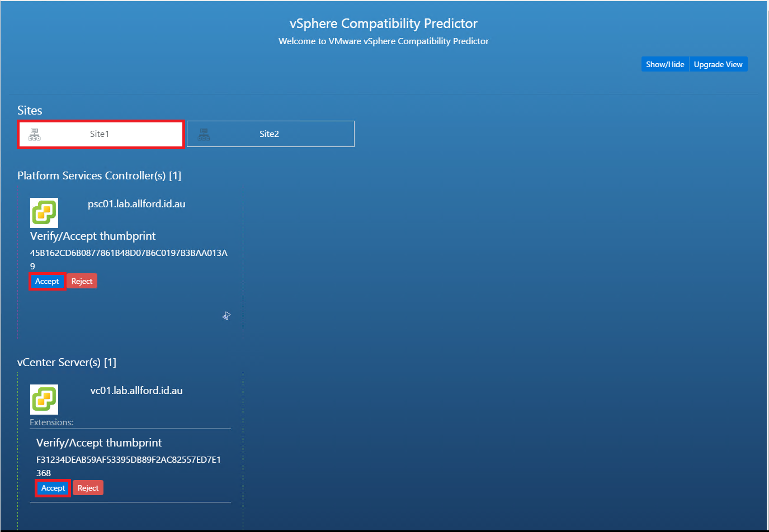This screenshot has width=769, height=532.
Task: Switch to the Site2 tab
Action: (x=271, y=134)
